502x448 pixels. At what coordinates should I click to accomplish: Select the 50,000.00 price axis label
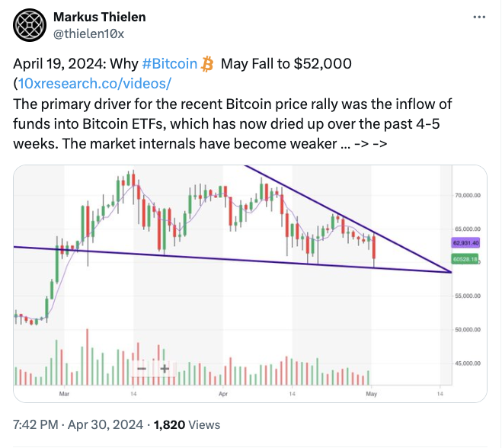(x=467, y=330)
